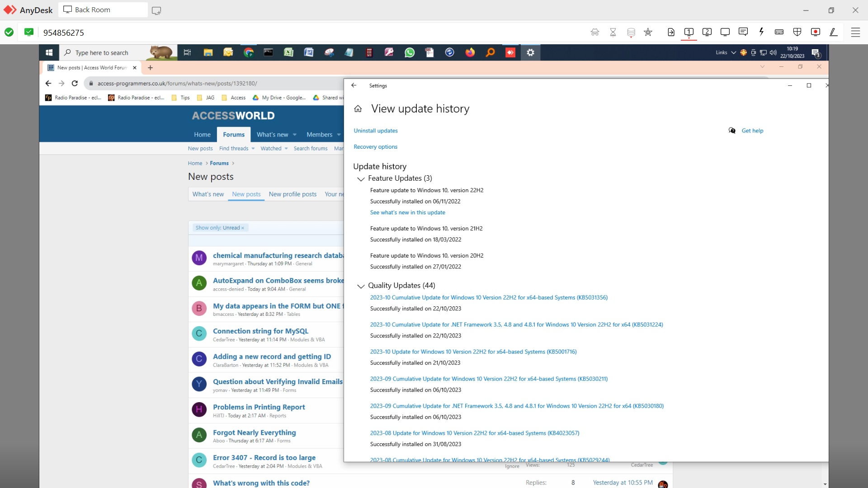Open the What's new dropdown arrow
The height and width of the screenshot is (488, 868).
coord(295,135)
